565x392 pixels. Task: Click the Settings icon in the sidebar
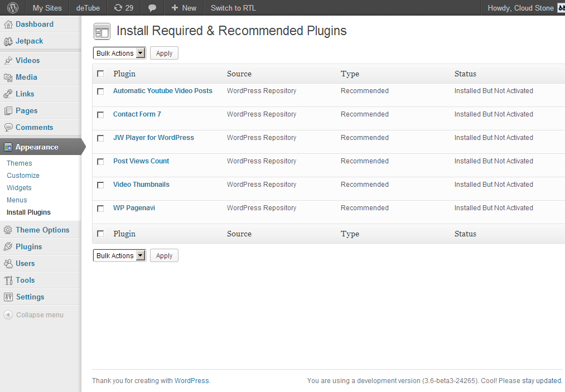click(8, 297)
